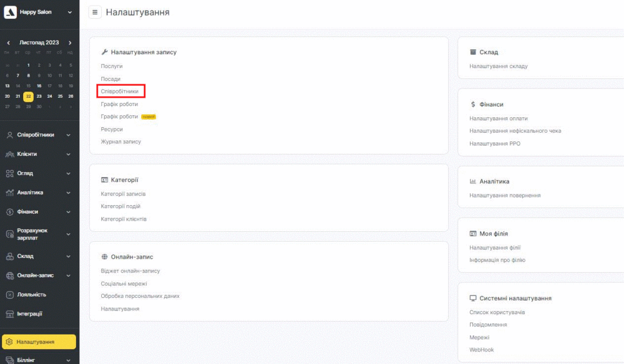This screenshot has height=364, width=624.
Task: Open the Співробітники settings link
Action: (119, 92)
